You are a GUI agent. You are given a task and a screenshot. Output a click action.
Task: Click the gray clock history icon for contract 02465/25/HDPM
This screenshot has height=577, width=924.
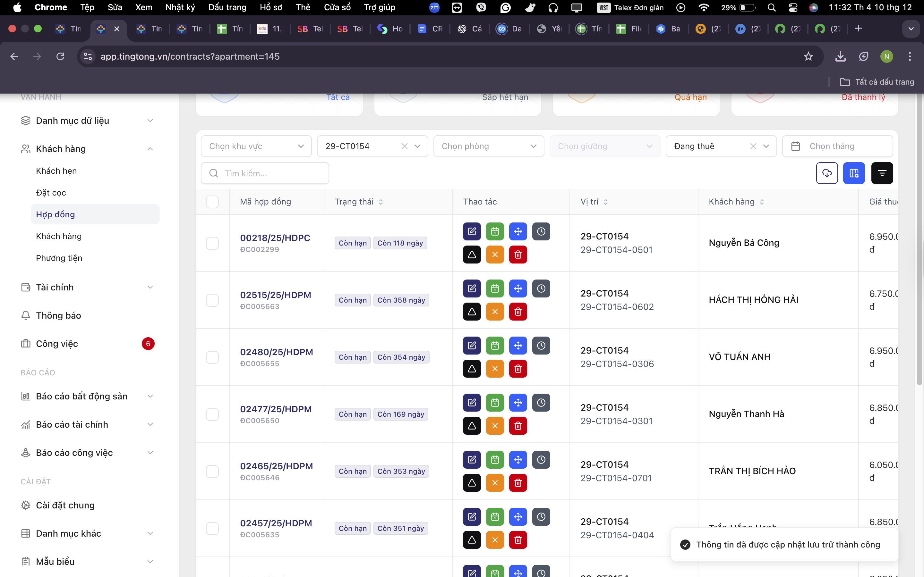point(541,460)
